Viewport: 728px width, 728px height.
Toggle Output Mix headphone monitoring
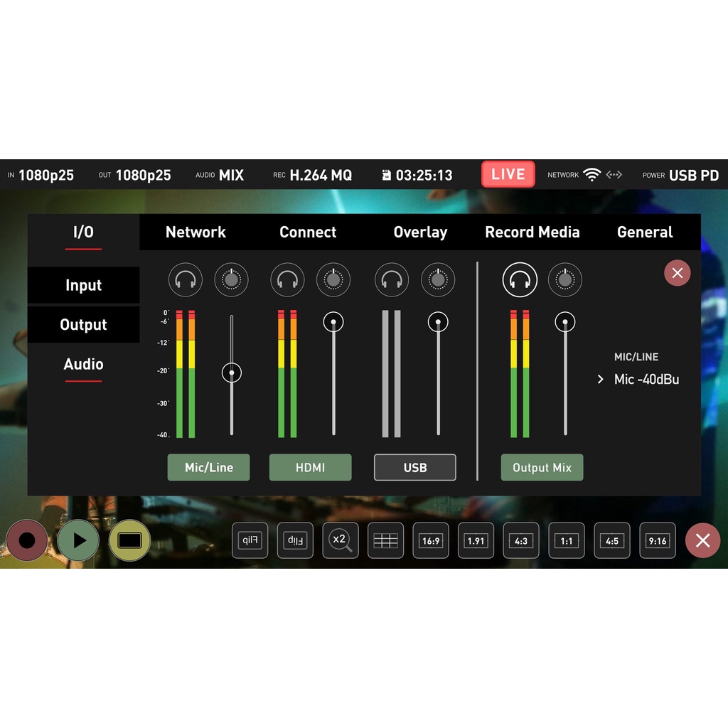click(520, 279)
